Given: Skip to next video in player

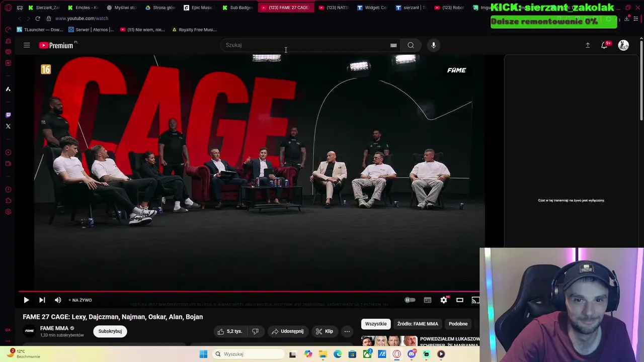Looking at the screenshot, I should point(42,300).
